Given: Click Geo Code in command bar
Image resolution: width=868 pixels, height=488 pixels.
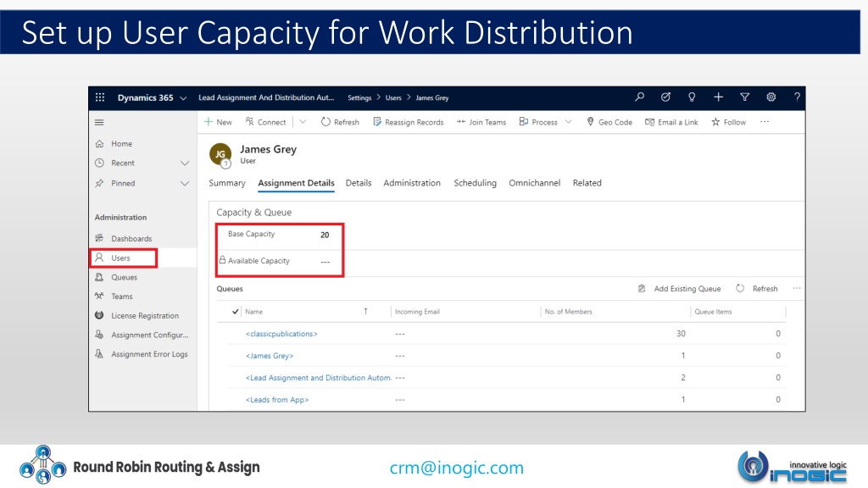Looking at the screenshot, I should click(x=609, y=122).
